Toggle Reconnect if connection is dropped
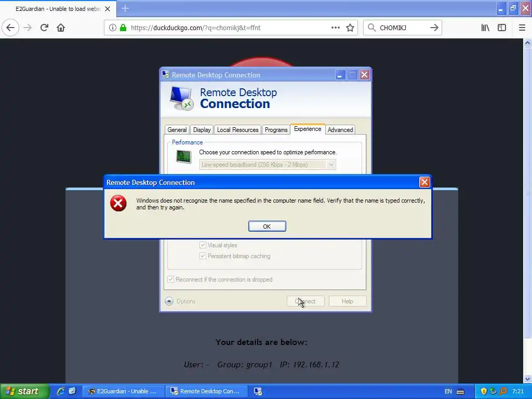Image resolution: width=532 pixels, height=399 pixels. 170,279
